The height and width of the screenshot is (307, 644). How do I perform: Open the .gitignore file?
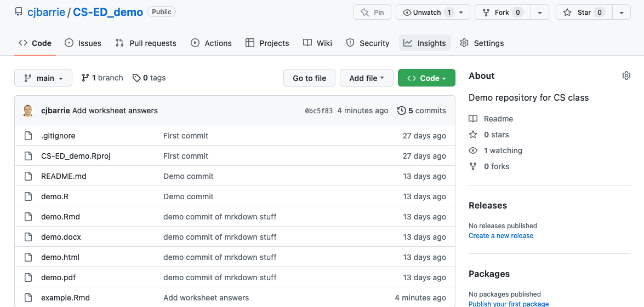pos(58,136)
